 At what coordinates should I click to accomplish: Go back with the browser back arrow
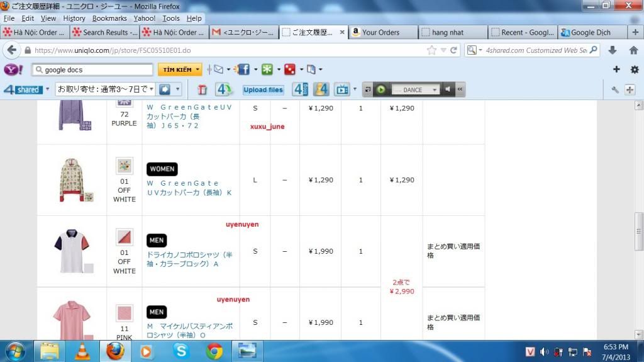(11, 50)
